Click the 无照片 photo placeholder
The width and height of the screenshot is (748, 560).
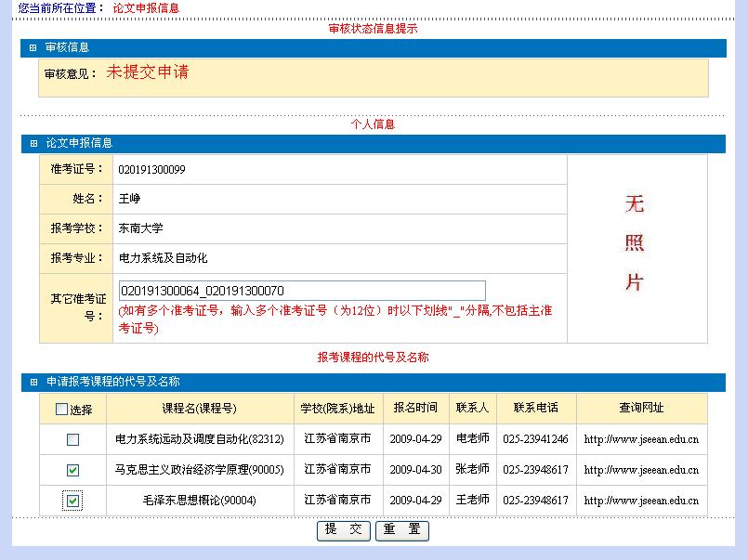pos(635,243)
